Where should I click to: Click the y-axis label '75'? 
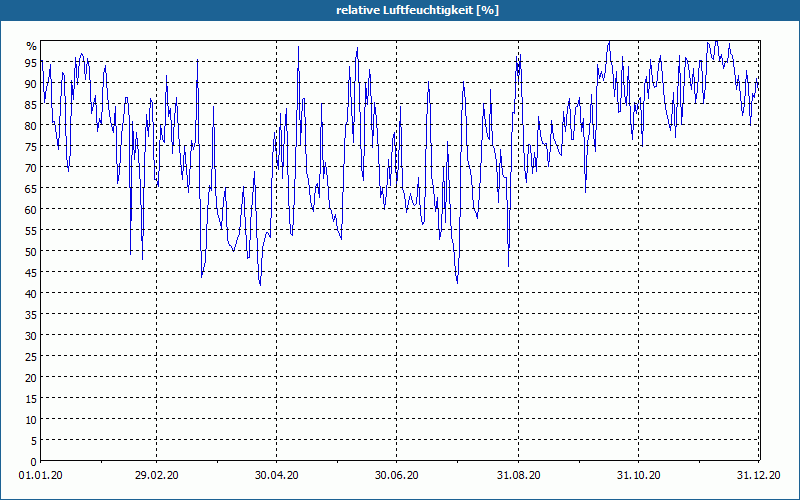click(x=32, y=147)
